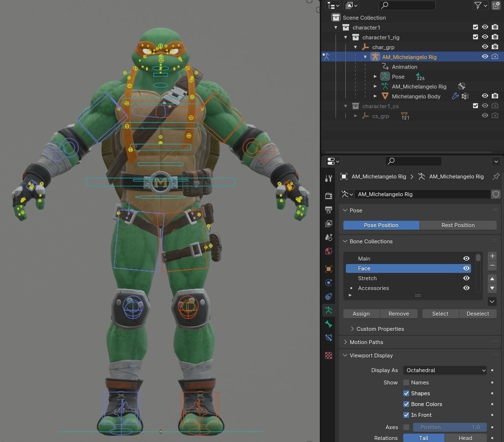Expand Michelangelo Body in outliner
Viewport: 504px width, 442px height.
(375, 96)
